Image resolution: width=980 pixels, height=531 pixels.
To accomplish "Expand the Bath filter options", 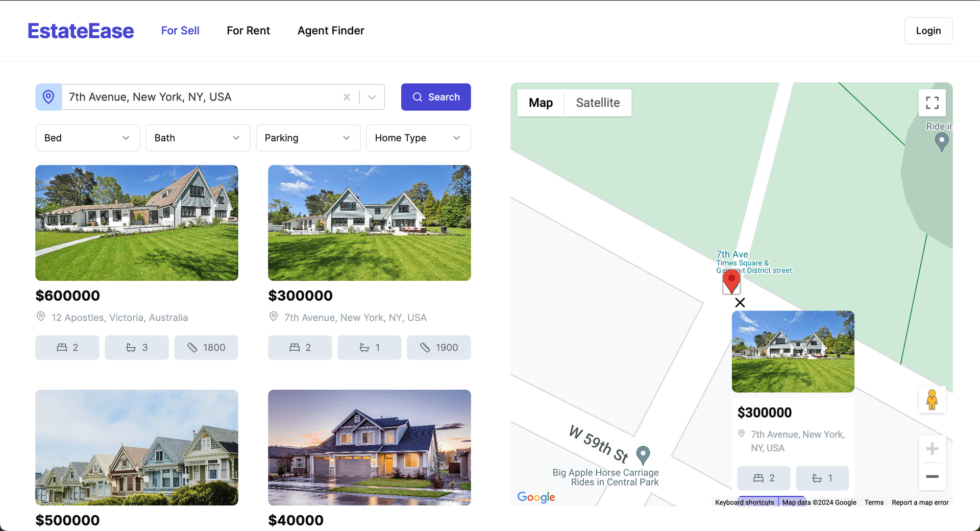I will [198, 137].
